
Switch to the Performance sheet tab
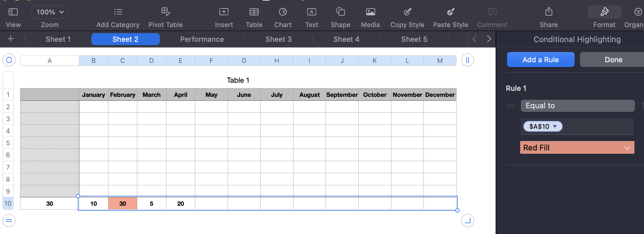click(x=202, y=39)
